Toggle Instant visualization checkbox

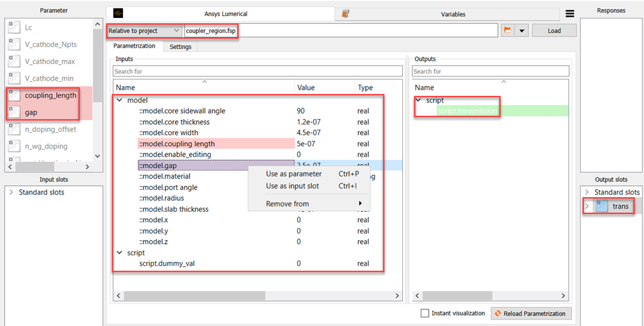point(425,313)
